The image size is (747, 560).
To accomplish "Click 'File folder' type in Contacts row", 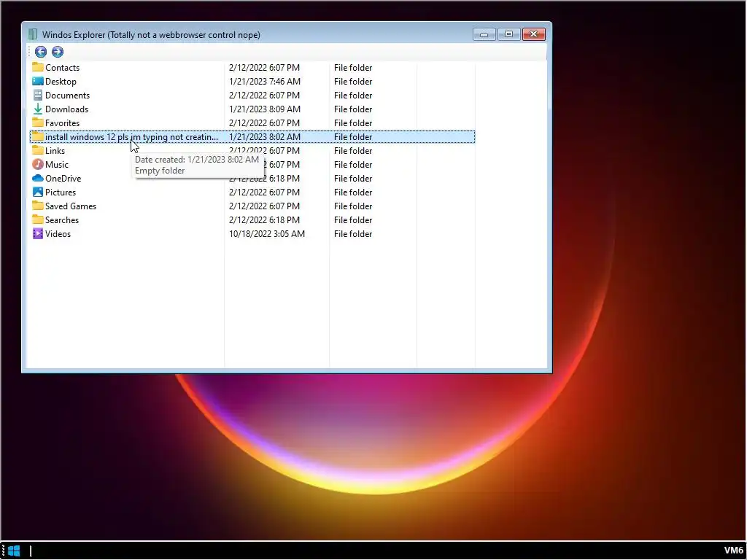I will (x=353, y=68).
